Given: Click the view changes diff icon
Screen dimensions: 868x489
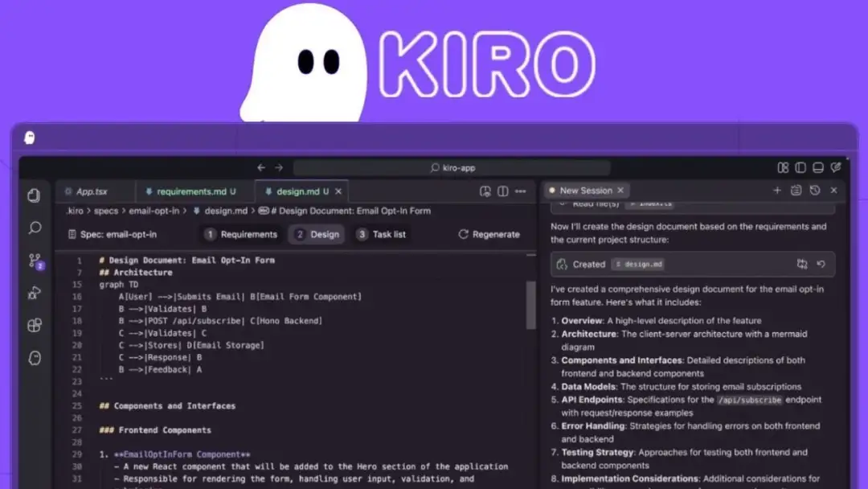Looking at the screenshot, I should click(x=802, y=264).
